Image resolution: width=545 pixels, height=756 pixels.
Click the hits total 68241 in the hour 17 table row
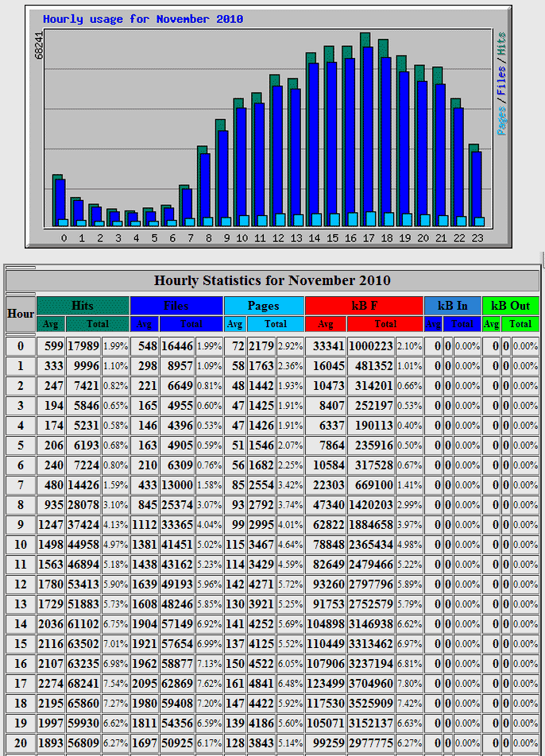83,684
